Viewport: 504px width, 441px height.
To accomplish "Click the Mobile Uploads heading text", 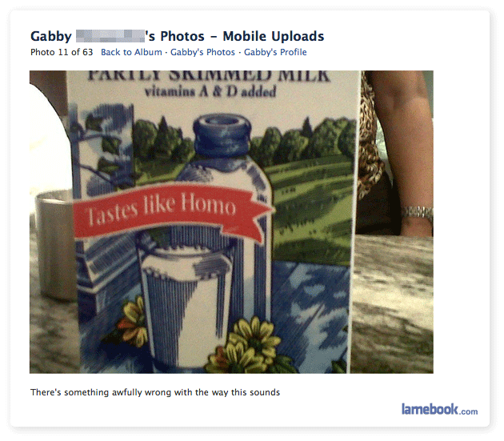I will [274, 36].
